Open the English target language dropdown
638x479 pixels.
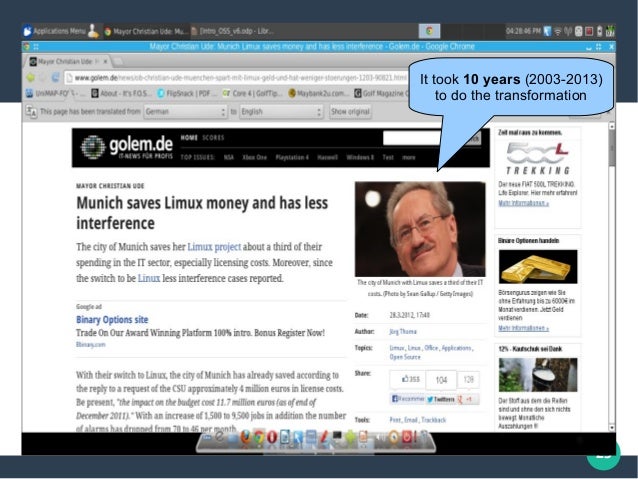281,112
